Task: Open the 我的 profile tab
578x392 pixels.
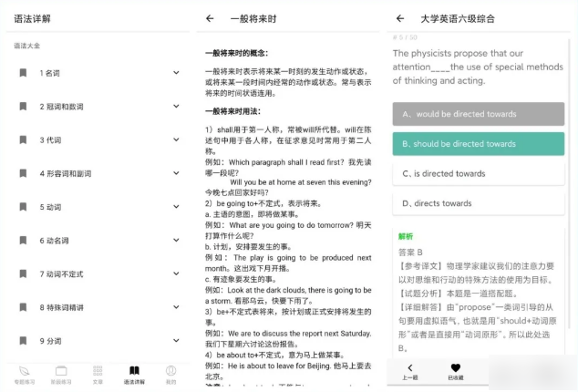Action: (x=170, y=375)
